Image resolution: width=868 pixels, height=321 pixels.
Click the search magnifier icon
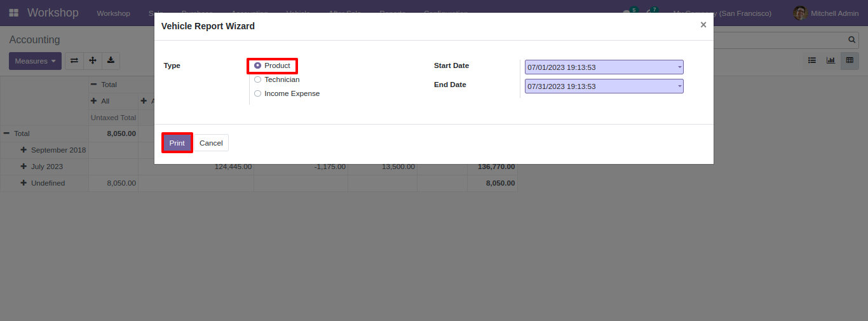click(852, 39)
